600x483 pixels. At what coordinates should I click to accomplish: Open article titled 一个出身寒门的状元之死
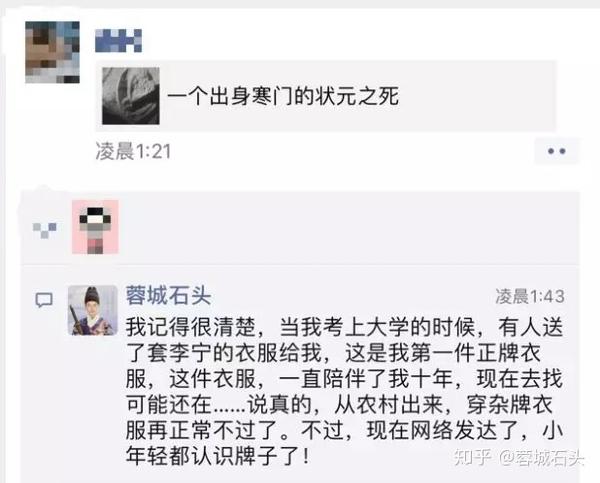(284, 96)
